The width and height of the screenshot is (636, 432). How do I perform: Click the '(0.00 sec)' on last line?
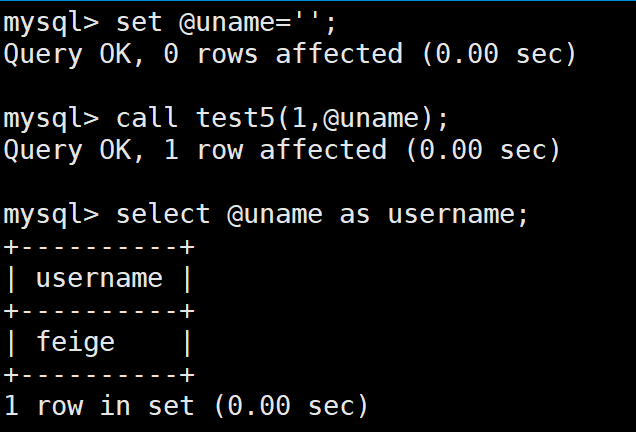click(x=291, y=406)
